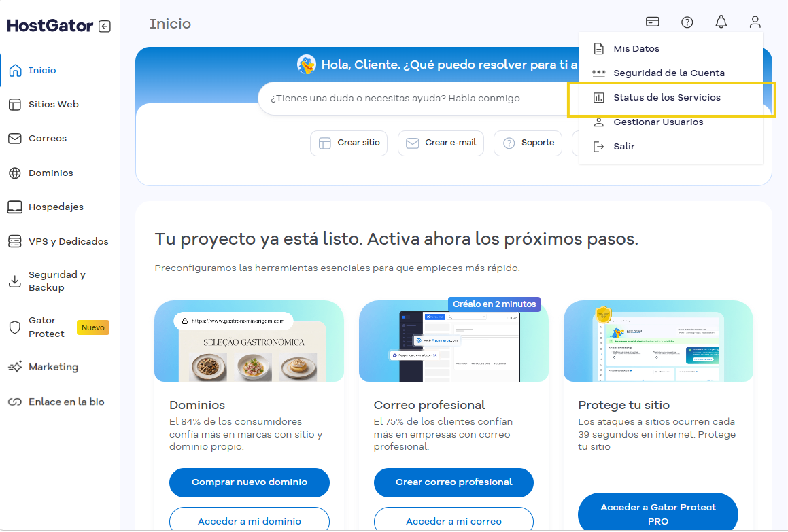The width and height of the screenshot is (788, 532).
Task: Click the Crear e-mail quick button
Action: click(441, 143)
